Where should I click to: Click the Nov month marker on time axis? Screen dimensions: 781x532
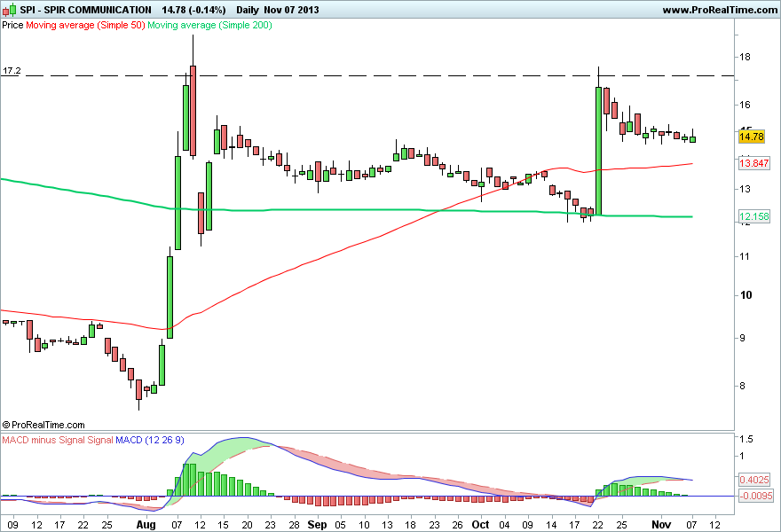coord(661,525)
